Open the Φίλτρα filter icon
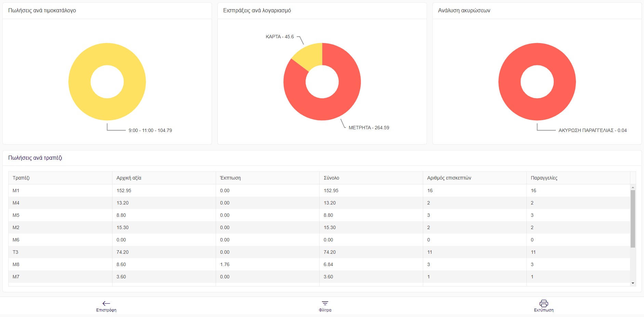The image size is (644, 317). coord(325,303)
